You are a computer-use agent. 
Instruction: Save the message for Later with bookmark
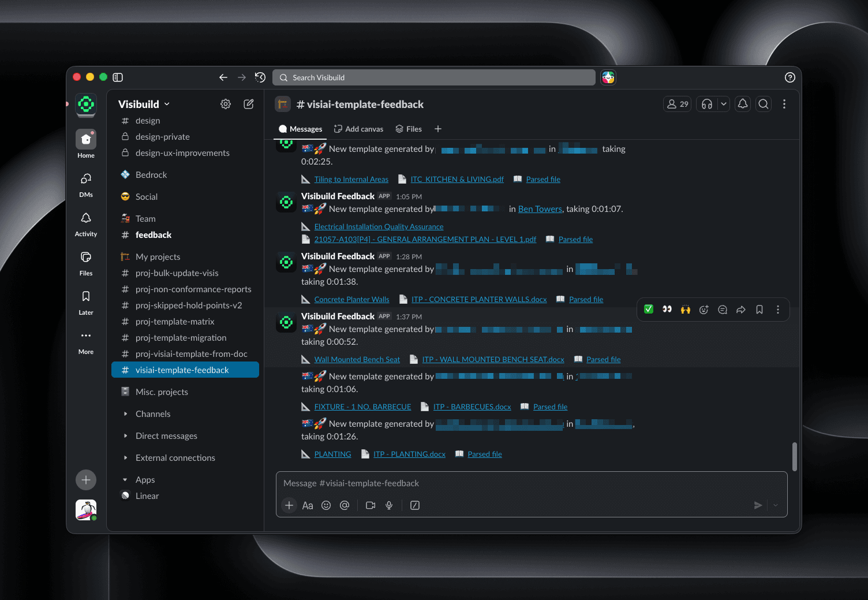(759, 310)
